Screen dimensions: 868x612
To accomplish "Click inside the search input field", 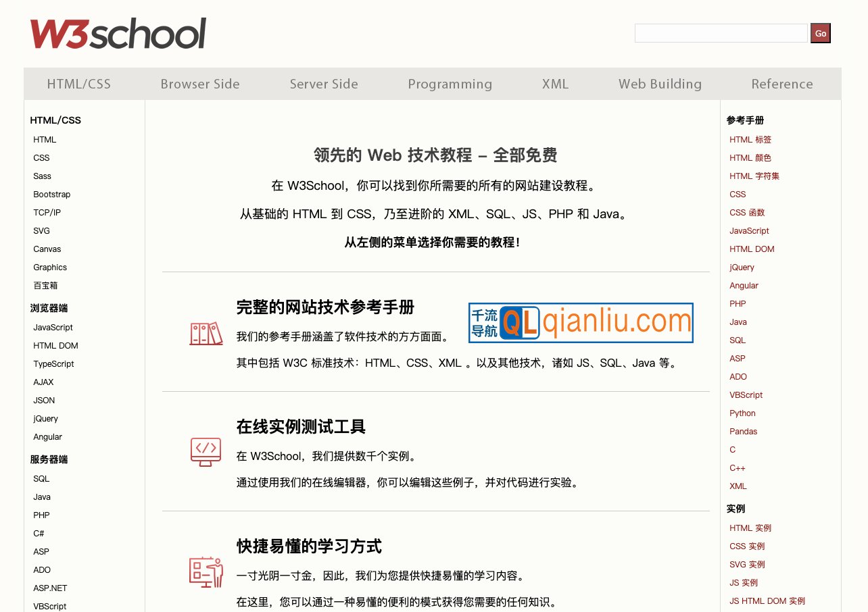I will pyautogui.click(x=720, y=32).
